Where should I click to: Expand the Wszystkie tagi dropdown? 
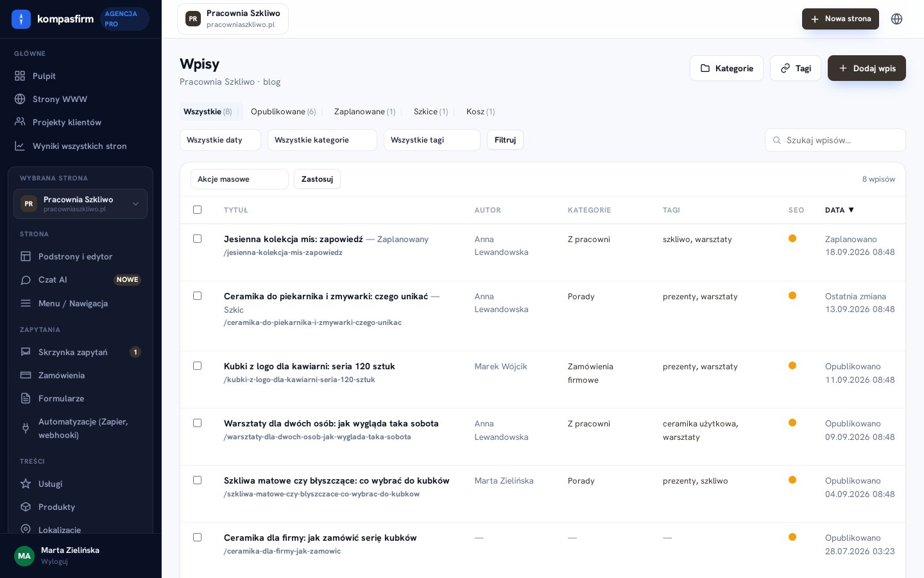[432, 140]
